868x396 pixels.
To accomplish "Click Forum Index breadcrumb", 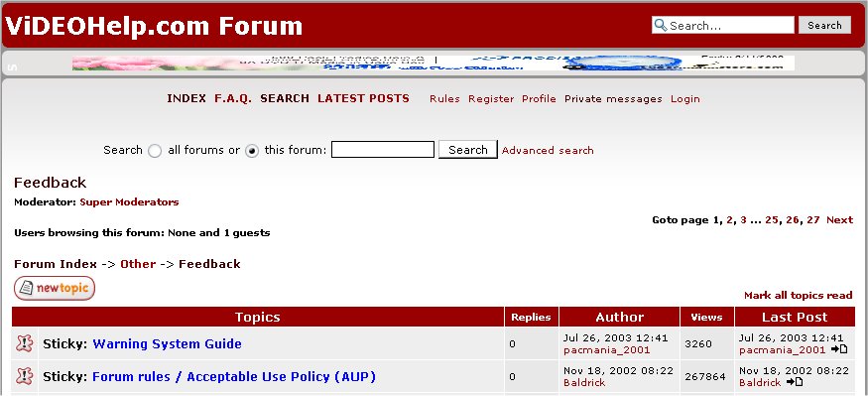I will click(x=56, y=264).
